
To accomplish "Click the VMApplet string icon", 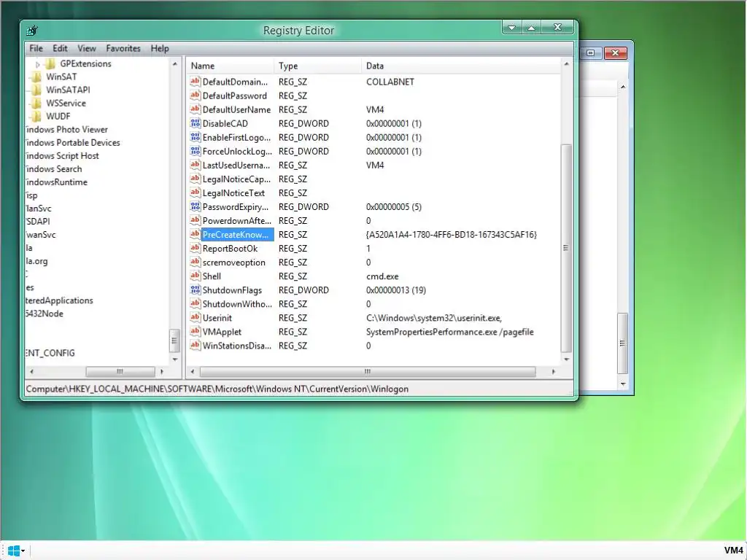I will point(195,332).
